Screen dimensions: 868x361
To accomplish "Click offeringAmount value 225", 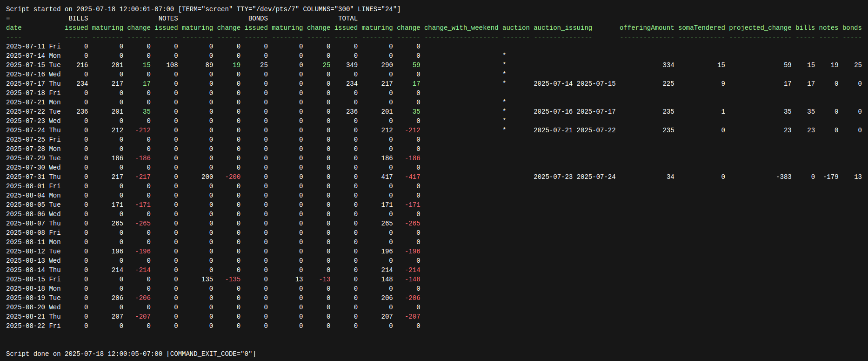I will (x=668, y=84).
